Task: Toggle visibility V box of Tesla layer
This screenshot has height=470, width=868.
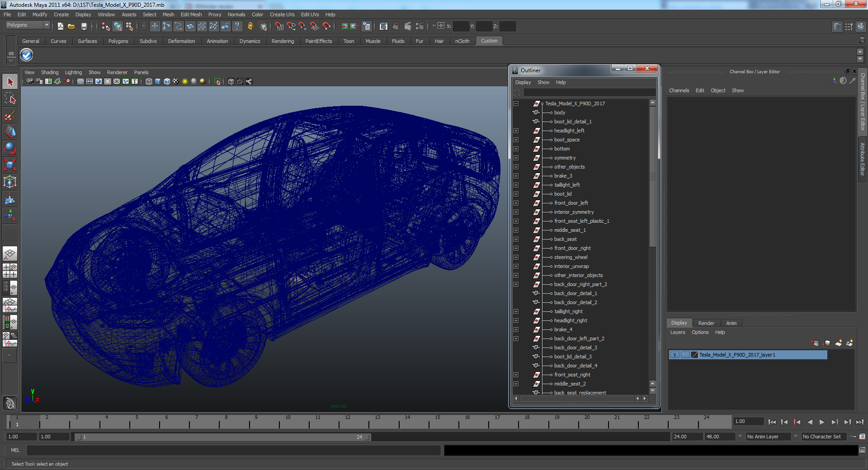Action: click(x=675, y=355)
